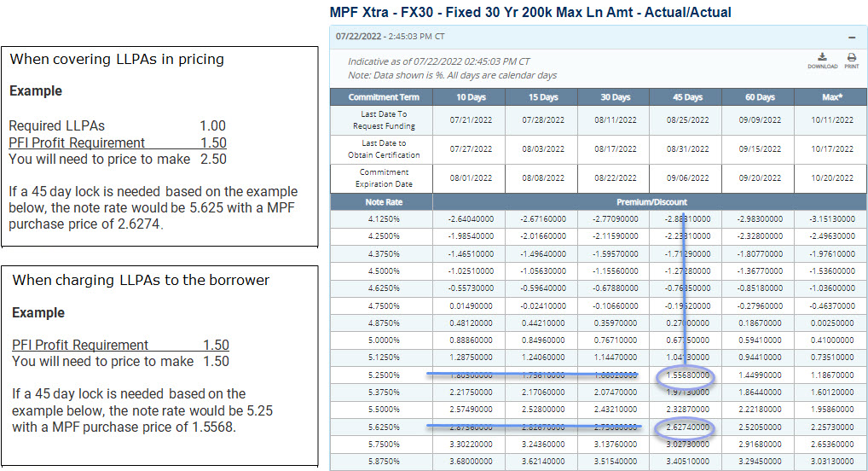The height and width of the screenshot is (471, 868).
Task: Select the 4.6250% note rate row
Action: coord(599,288)
